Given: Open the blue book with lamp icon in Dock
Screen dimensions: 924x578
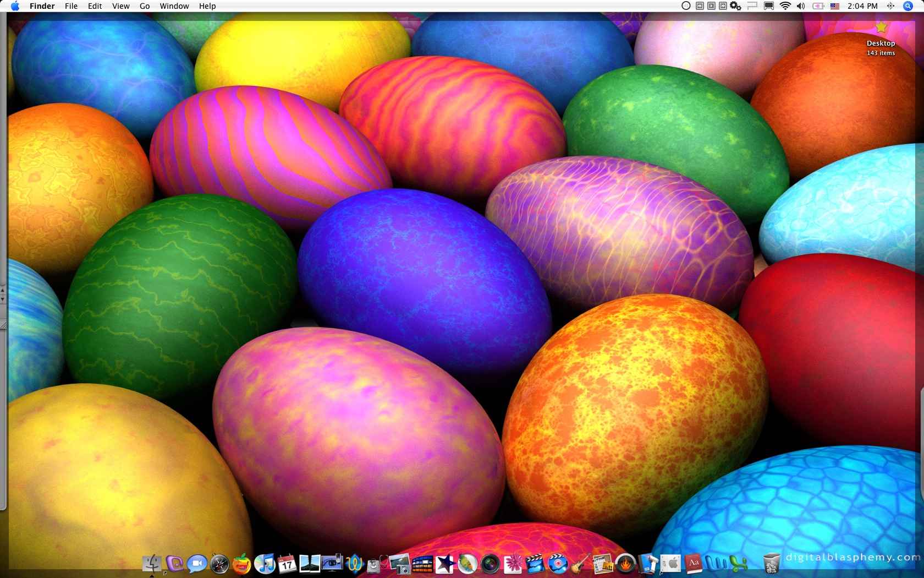Looking at the screenshot, I should click(x=647, y=564).
